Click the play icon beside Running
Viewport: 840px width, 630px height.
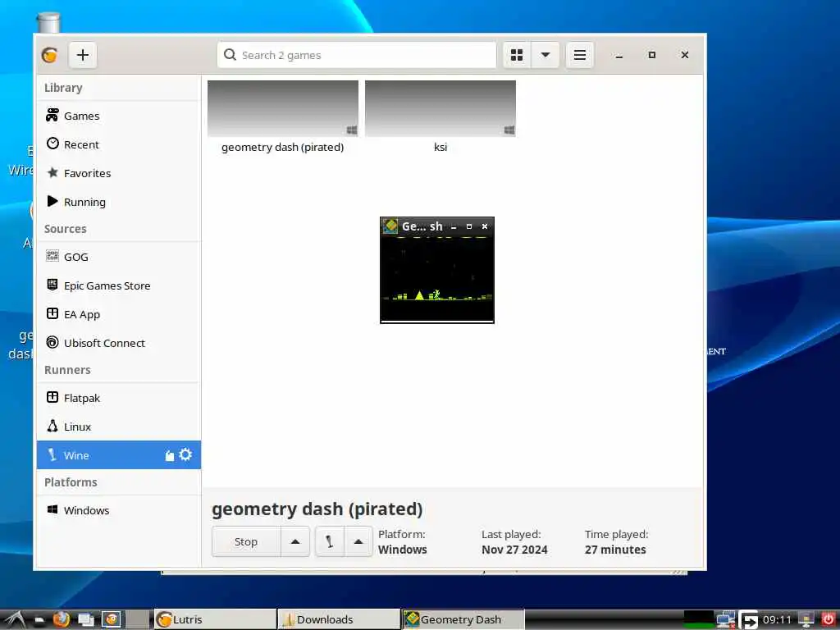pyautogui.click(x=52, y=201)
